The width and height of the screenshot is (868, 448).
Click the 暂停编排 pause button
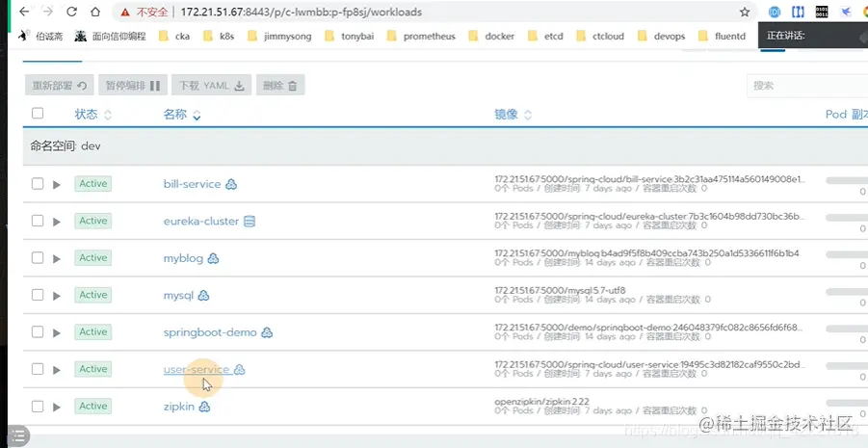point(133,86)
